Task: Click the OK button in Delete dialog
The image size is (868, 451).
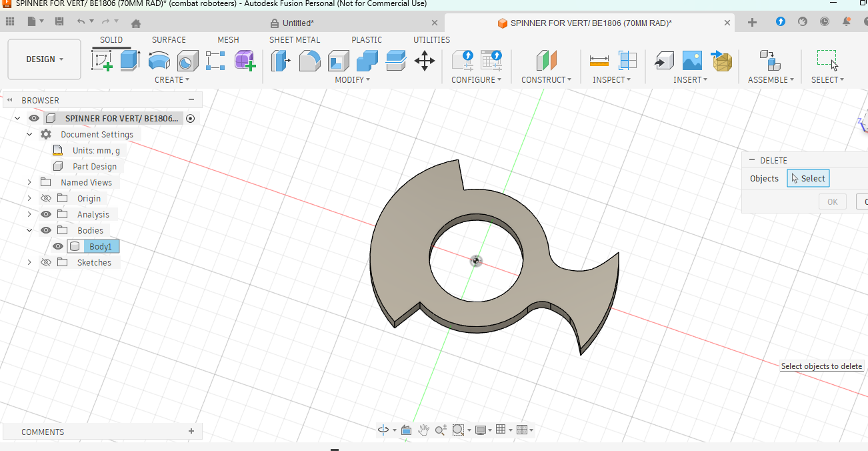Action: 832,201
